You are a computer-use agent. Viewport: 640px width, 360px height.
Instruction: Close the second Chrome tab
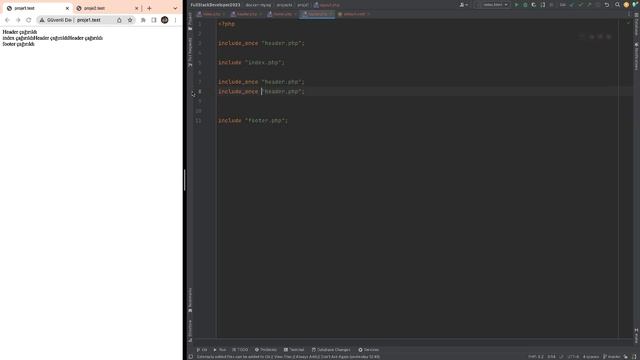click(136, 8)
